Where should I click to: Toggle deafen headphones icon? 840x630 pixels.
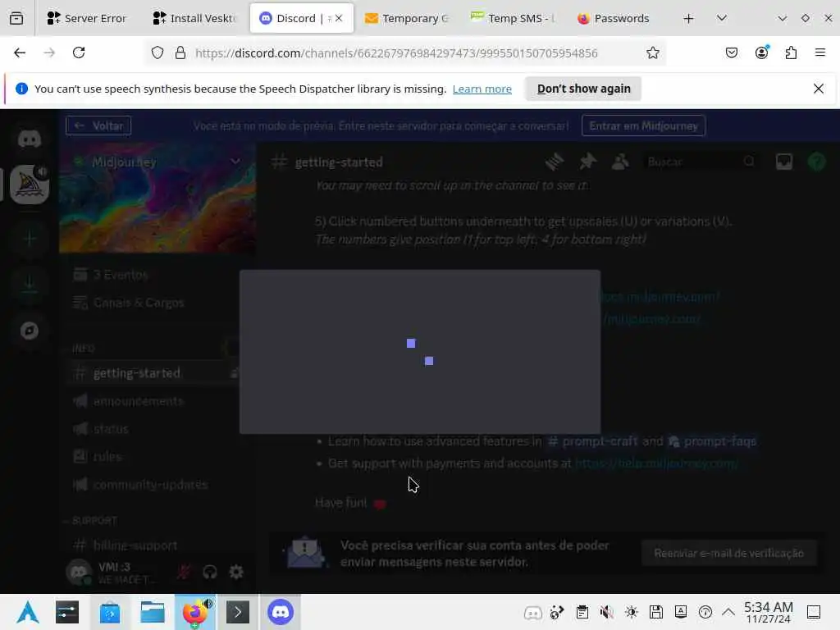[x=210, y=572]
